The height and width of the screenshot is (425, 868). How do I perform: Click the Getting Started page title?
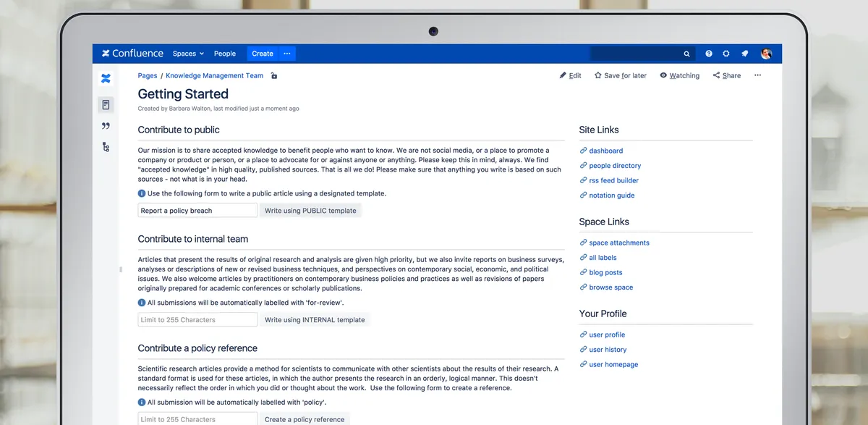(x=183, y=94)
